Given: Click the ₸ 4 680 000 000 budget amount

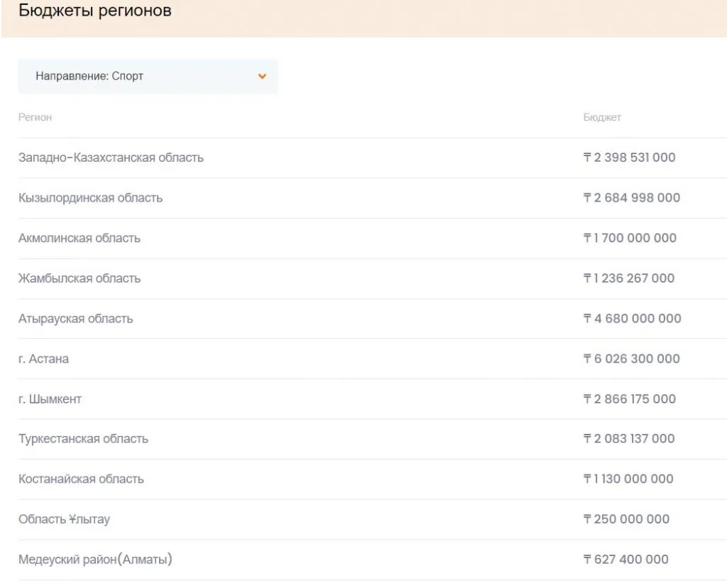Looking at the screenshot, I should [632, 319].
